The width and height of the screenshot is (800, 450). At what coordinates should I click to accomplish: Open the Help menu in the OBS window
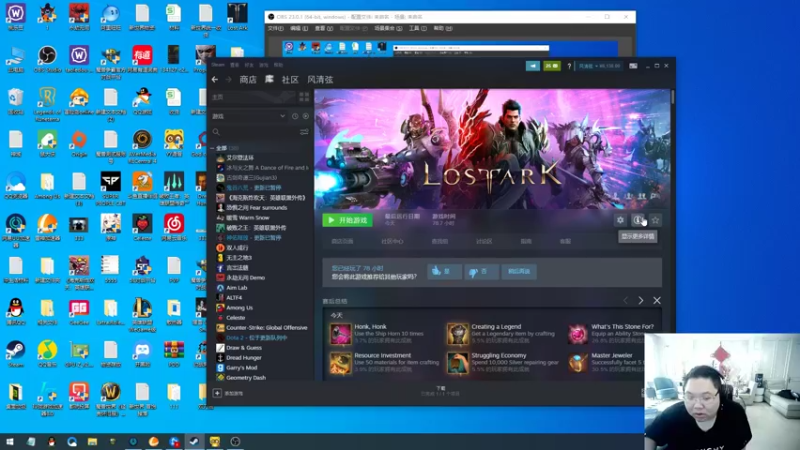442,28
